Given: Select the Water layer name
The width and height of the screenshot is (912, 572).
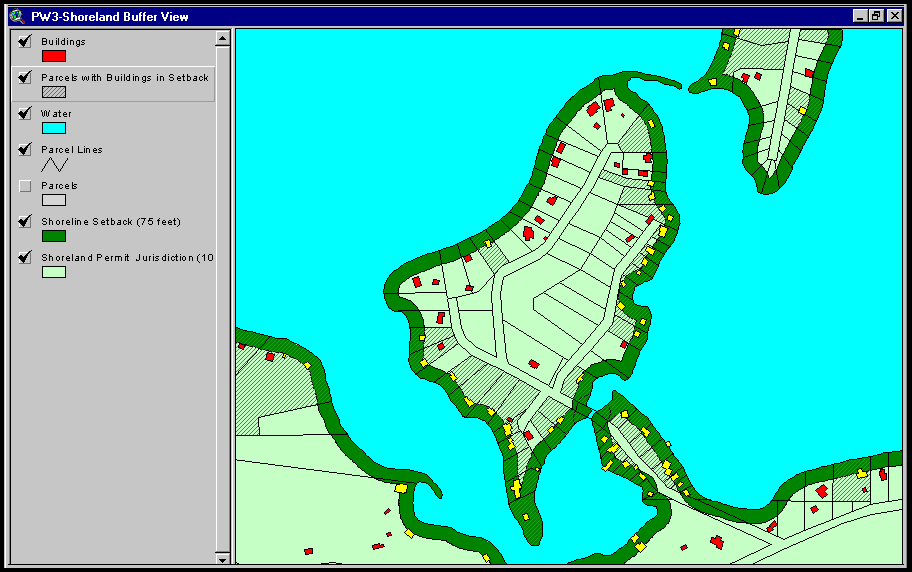Looking at the screenshot, I should 56,114.
